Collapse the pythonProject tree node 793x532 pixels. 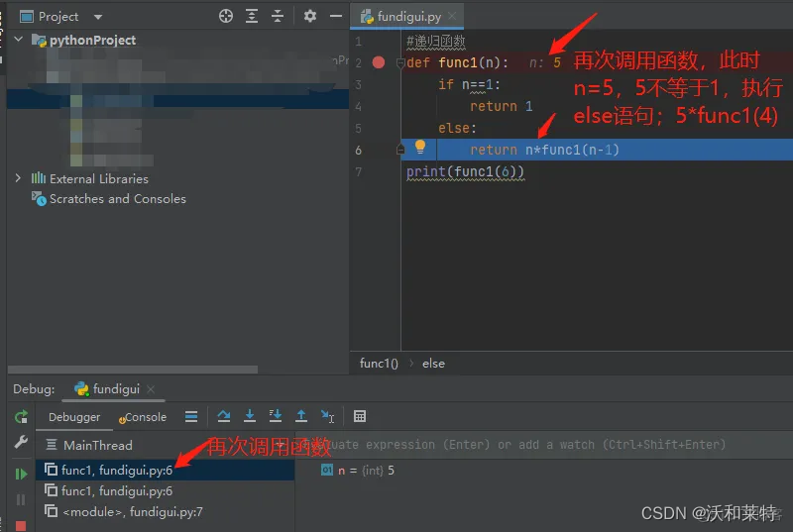tap(18, 39)
